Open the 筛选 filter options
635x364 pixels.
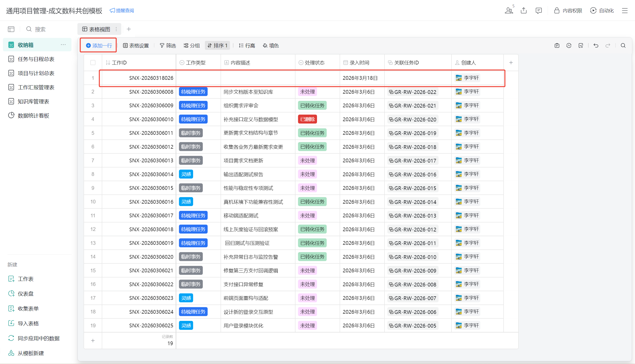tap(168, 46)
